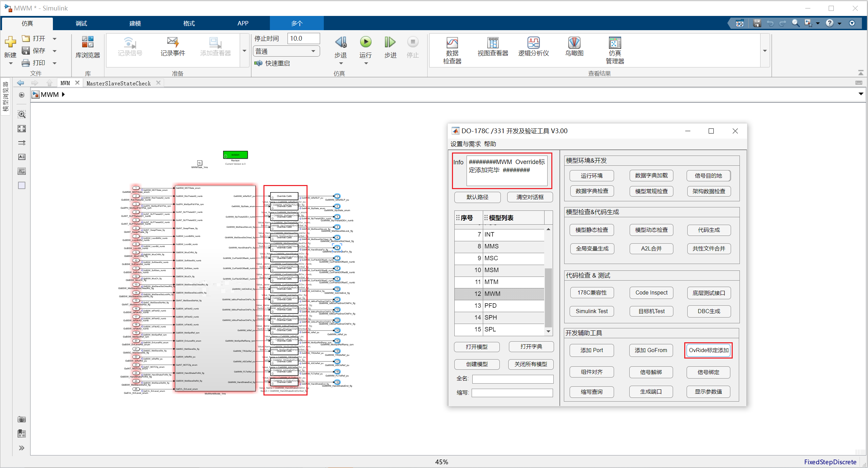
Task: Select the MasterSlaveStateCheck model tab
Action: (118, 83)
